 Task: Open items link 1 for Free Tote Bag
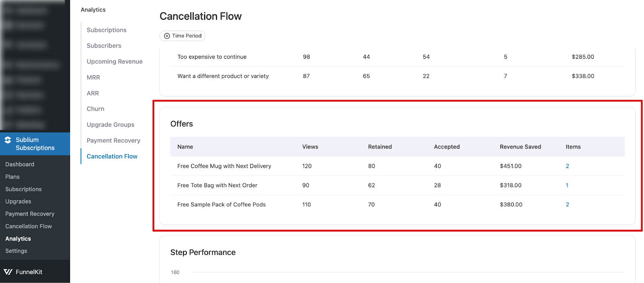[x=567, y=185]
